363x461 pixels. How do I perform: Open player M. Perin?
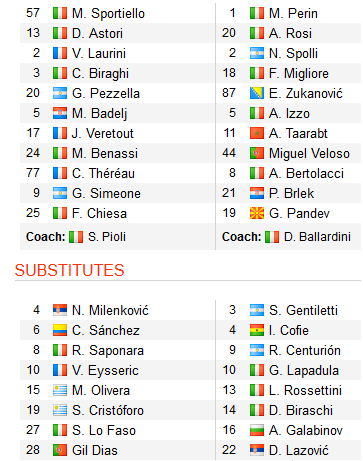click(x=293, y=13)
